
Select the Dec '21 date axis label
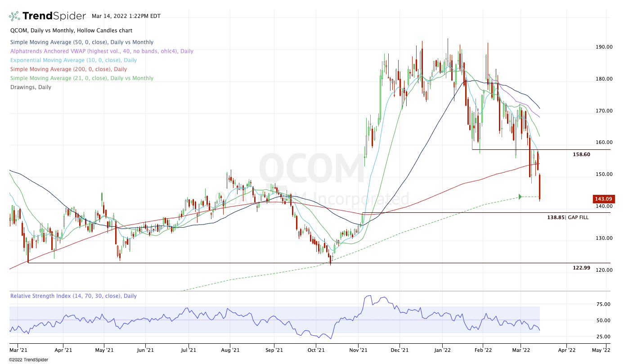[400, 349]
